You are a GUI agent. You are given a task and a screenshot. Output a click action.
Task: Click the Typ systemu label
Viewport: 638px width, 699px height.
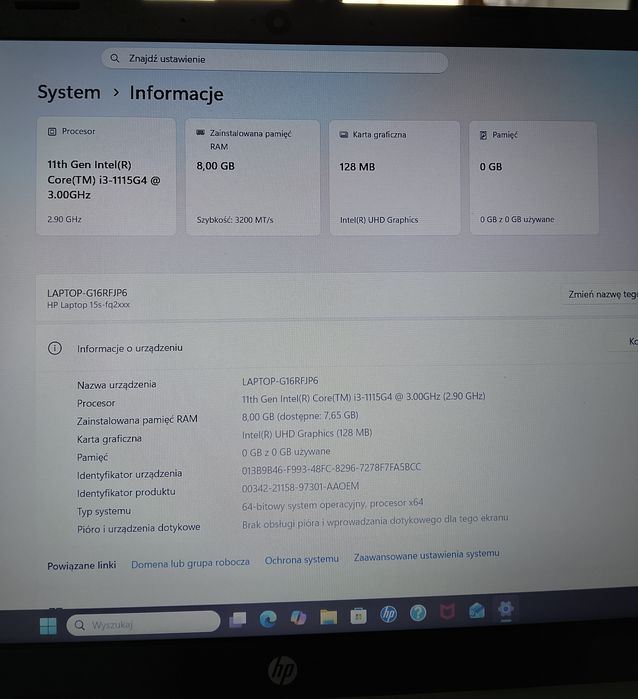click(104, 511)
